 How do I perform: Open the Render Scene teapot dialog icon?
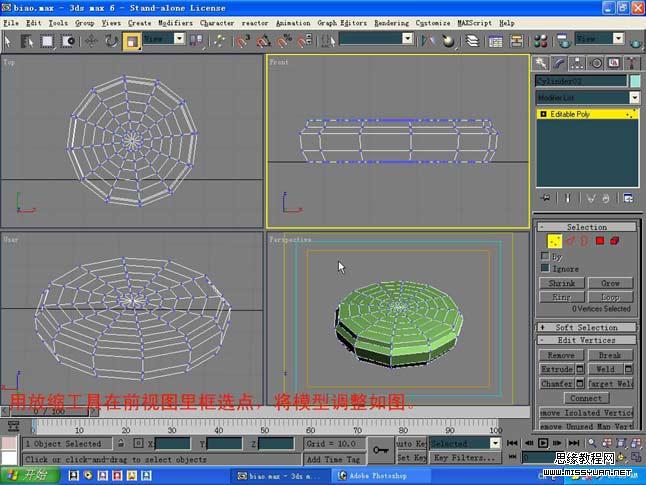pos(563,41)
